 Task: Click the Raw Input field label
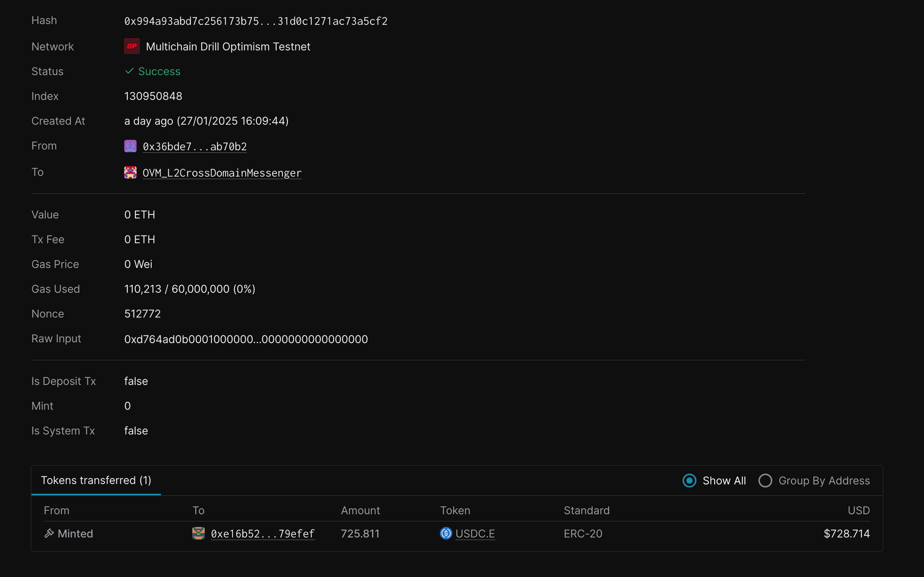(x=56, y=339)
